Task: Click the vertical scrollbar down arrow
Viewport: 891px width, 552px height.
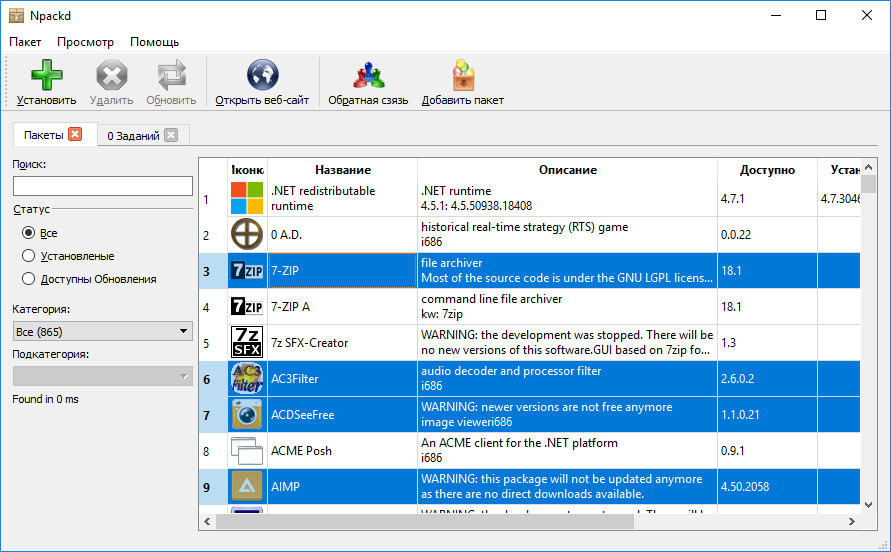Action: click(868, 504)
